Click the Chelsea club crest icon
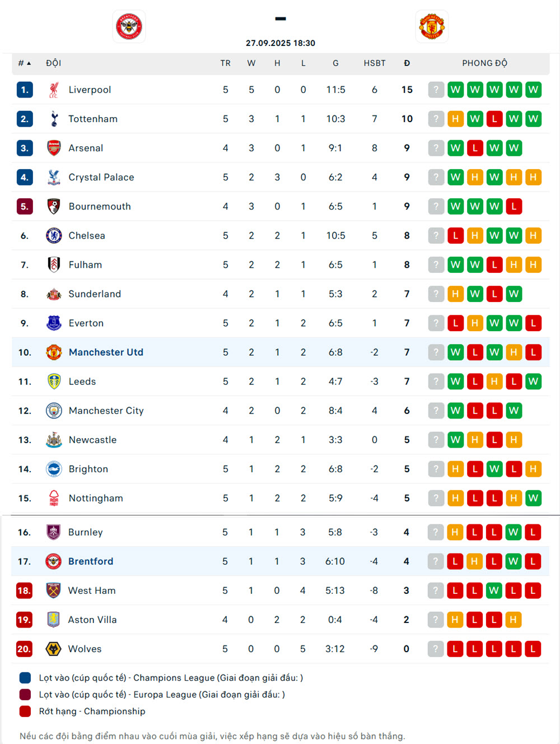The image size is (560, 744). [x=54, y=235]
